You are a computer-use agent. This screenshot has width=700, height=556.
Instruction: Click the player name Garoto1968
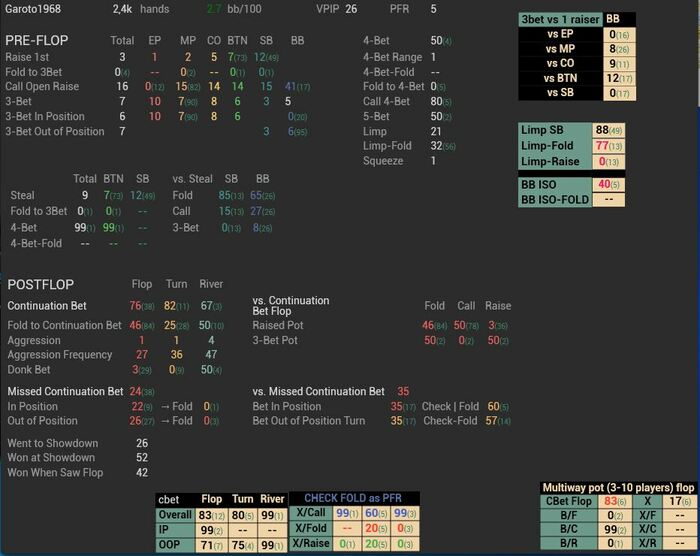coord(33,9)
